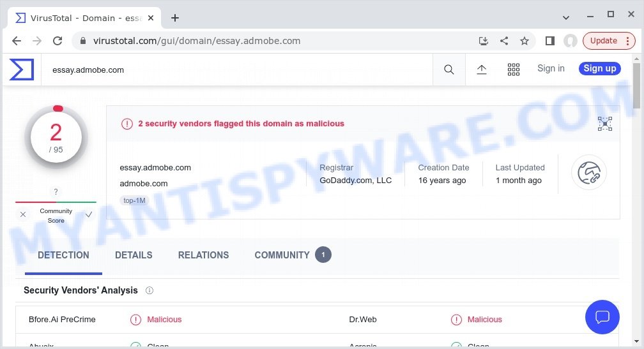Click the Dr.Web vendor name
The width and height of the screenshot is (644, 349).
[x=363, y=320]
